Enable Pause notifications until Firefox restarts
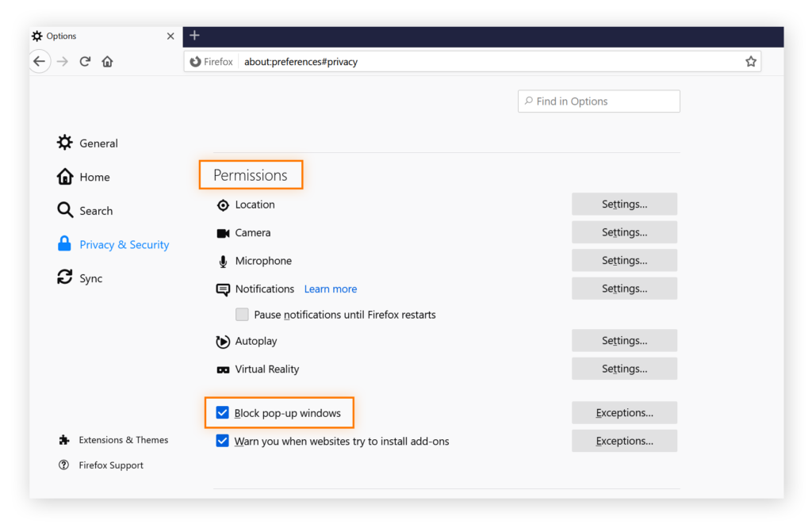The height and width of the screenshot is (528, 812). point(242,314)
